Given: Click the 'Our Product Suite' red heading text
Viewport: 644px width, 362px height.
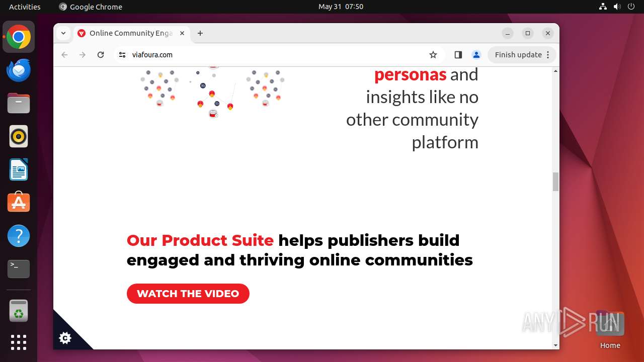Looking at the screenshot, I should 200,240.
